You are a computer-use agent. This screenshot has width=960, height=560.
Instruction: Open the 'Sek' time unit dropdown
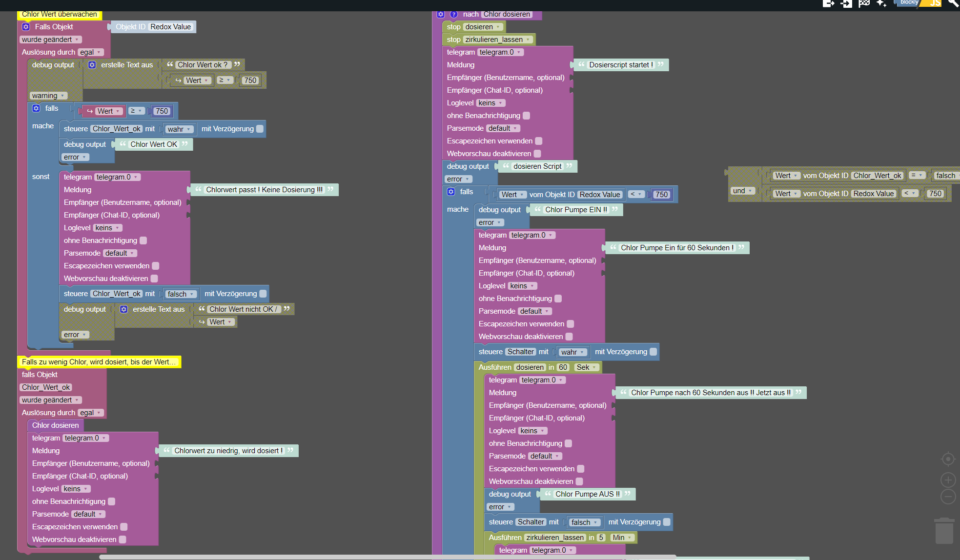[x=586, y=367]
